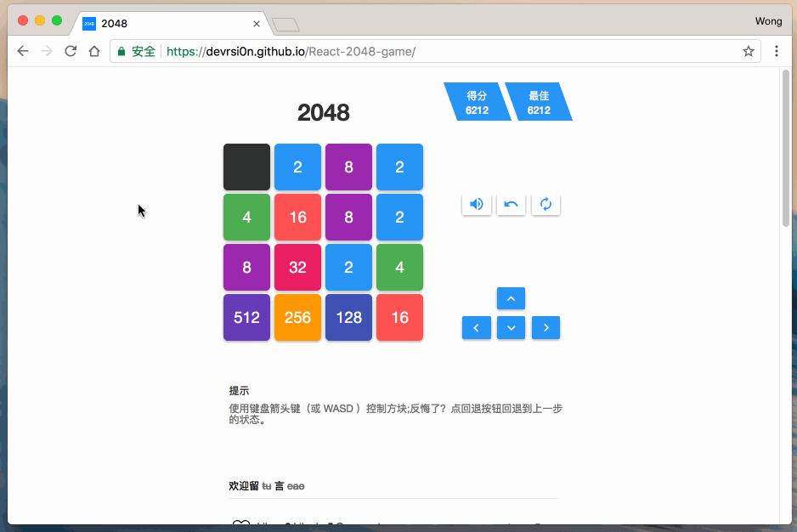Bookmark this page with star icon
The width and height of the screenshot is (797, 532).
(x=749, y=51)
